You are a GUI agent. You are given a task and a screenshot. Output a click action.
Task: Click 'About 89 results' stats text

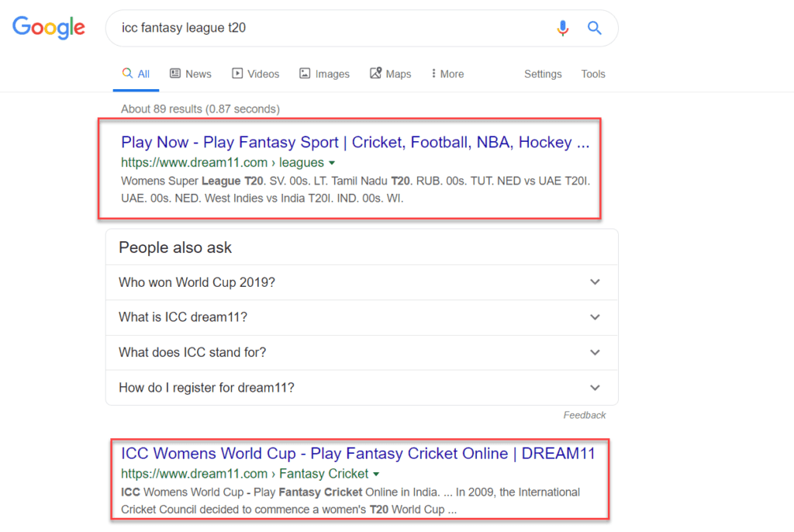[200, 109]
